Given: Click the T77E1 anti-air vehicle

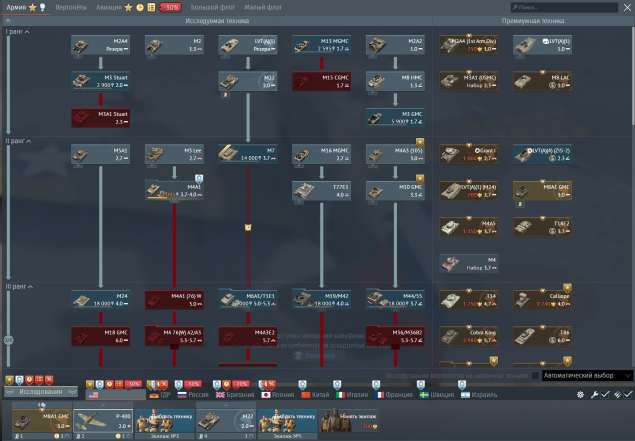Looking at the screenshot, I should point(322,191).
